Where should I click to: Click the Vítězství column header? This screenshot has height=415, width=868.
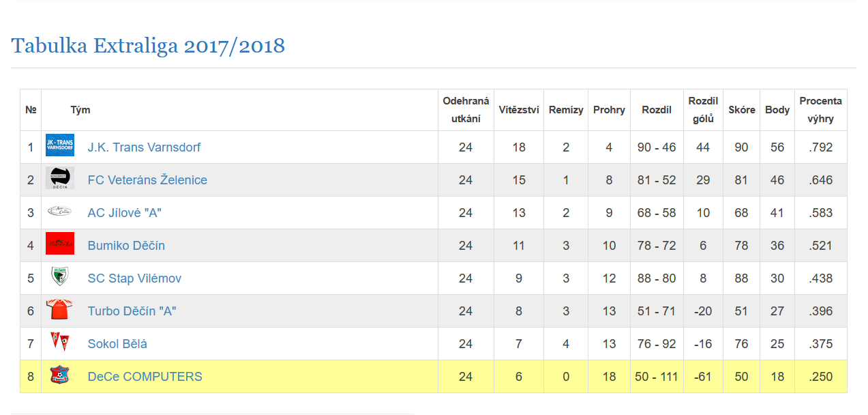[519, 110]
